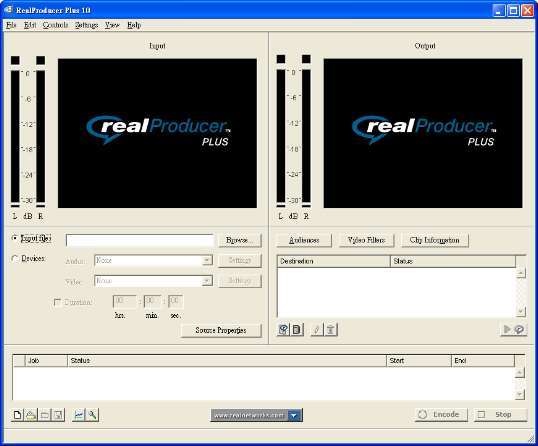Minimize the RealProducer Plus window
This screenshot has height=446, width=538.
(x=499, y=10)
